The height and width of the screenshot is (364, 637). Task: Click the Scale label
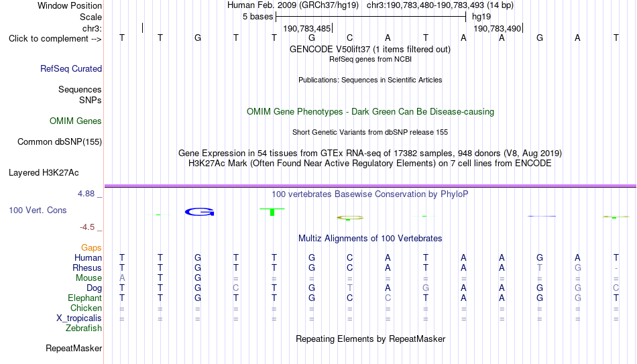click(91, 17)
